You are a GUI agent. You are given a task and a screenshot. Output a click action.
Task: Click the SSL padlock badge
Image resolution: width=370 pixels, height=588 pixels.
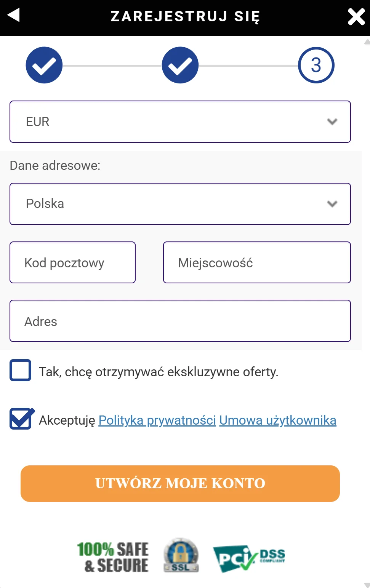pos(181,555)
